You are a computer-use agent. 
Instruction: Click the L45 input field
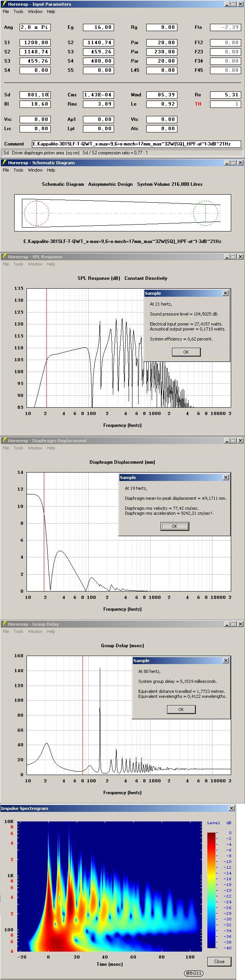[162, 70]
